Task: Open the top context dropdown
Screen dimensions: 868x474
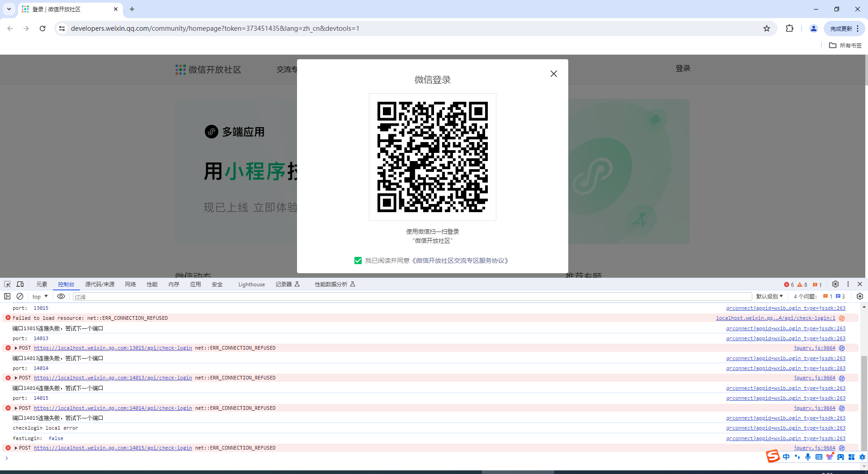Action: (x=40, y=297)
